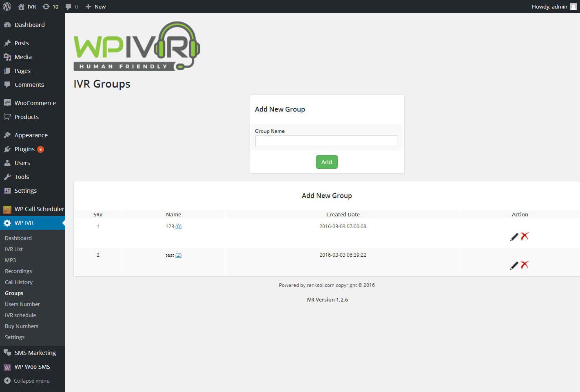This screenshot has height=392, width=580.
Task: Click the SMS Marketing chat icon
Action: 7,353
